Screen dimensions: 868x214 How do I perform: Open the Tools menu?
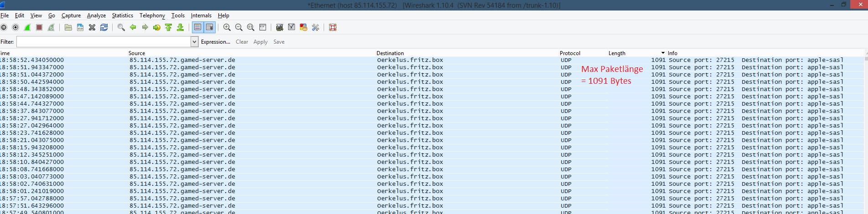click(178, 15)
